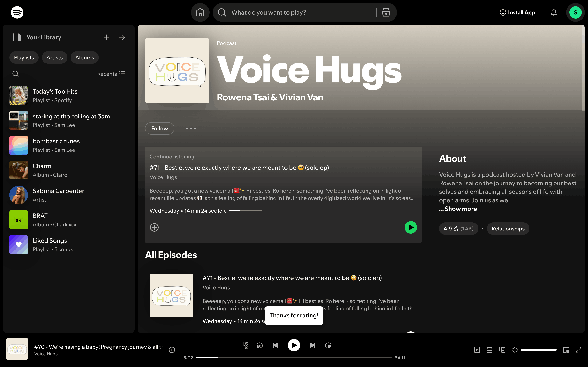Open the three-dots more options menu

coord(191,128)
